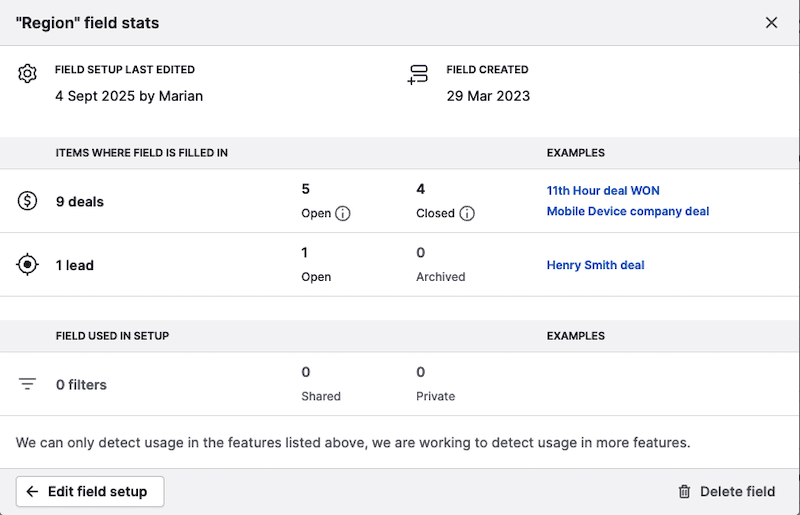Click the filters funnel icon
Screen dimensions: 800x515
pos(28,384)
